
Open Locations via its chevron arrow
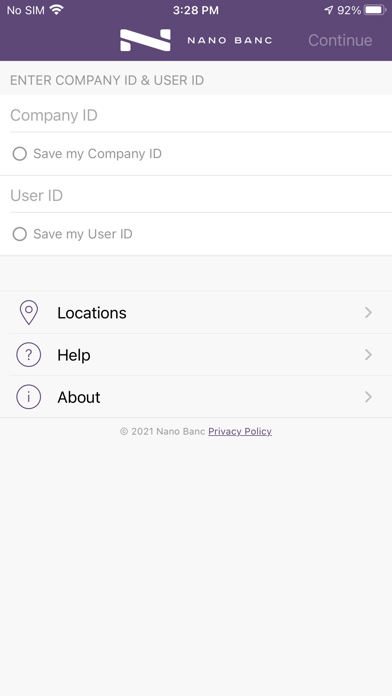click(368, 312)
